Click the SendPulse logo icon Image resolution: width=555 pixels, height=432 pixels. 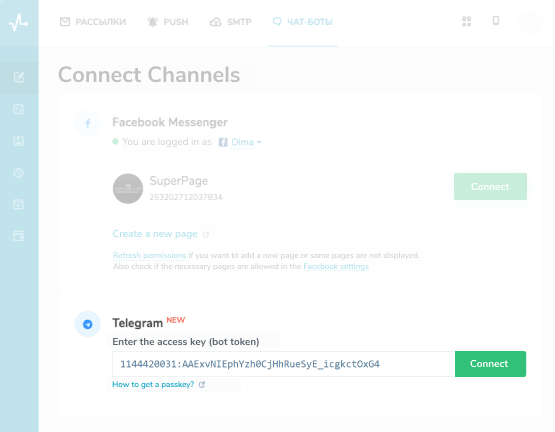pyautogui.click(x=18, y=23)
